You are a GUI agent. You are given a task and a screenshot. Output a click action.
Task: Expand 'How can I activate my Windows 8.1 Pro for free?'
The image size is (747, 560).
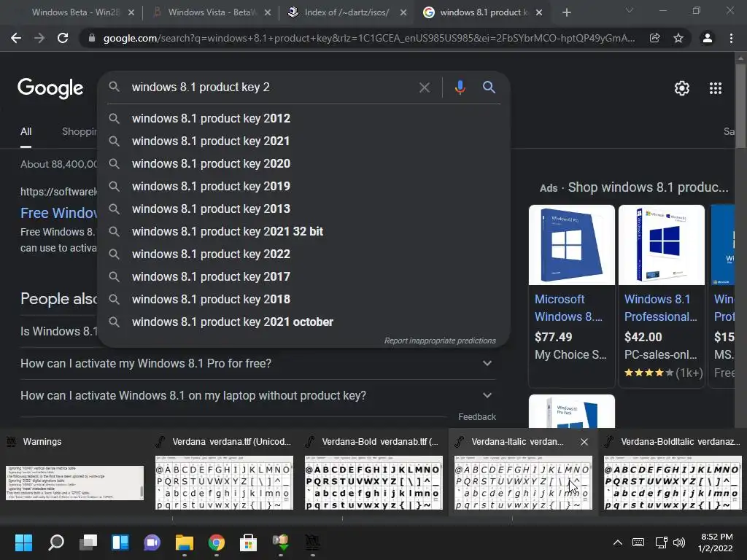point(258,363)
